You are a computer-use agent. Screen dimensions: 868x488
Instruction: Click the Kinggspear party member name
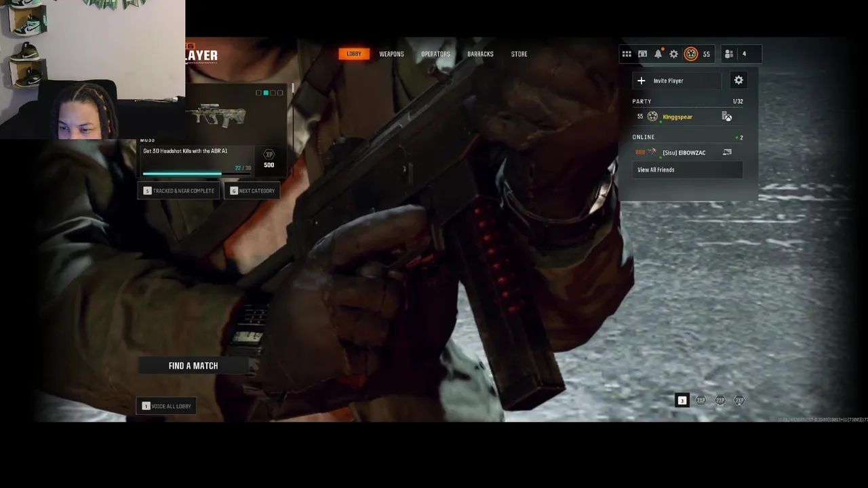[x=677, y=117]
